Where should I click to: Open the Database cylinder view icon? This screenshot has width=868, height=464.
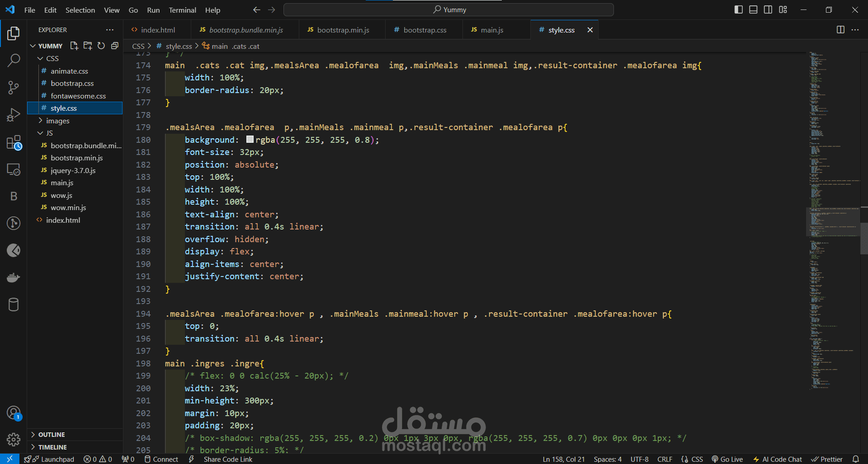14,305
